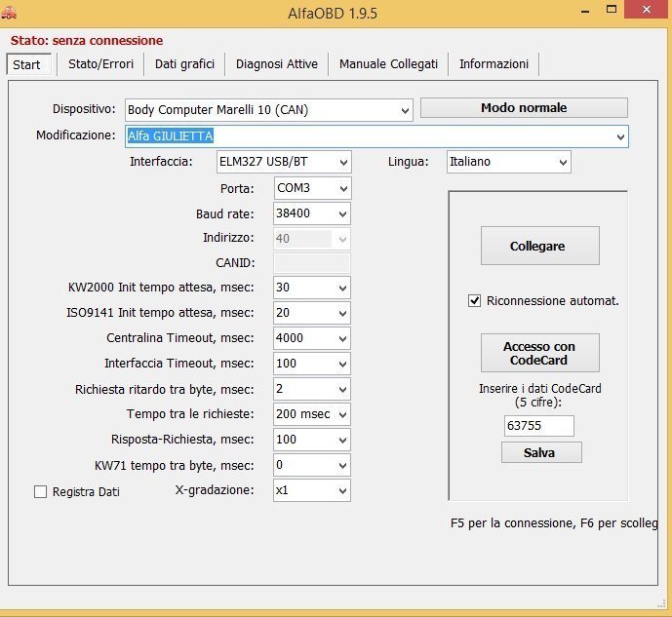
Task: Click the empty CANID field
Action: pos(312,263)
